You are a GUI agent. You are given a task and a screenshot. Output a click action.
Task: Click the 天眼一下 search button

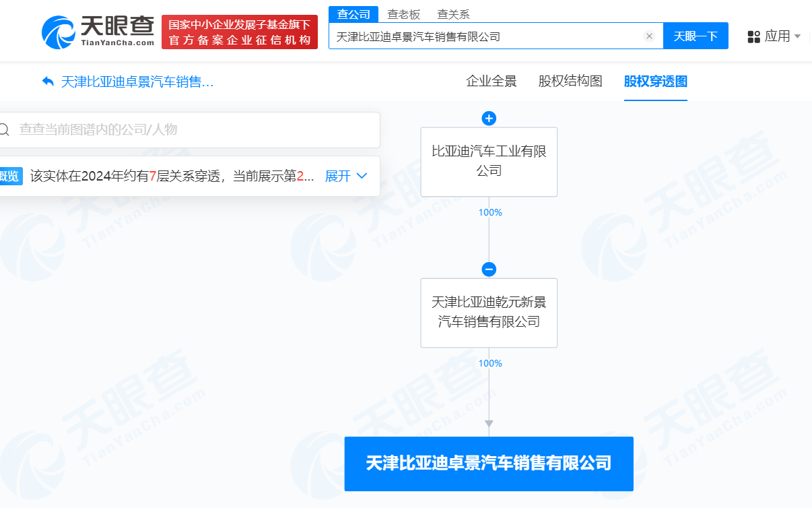tap(696, 36)
